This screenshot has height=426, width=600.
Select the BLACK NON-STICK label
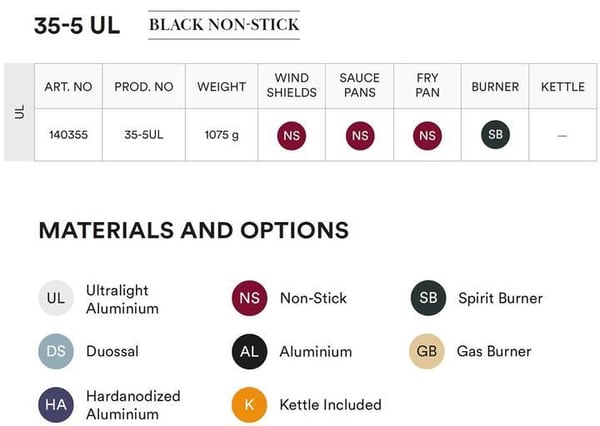coord(224,25)
